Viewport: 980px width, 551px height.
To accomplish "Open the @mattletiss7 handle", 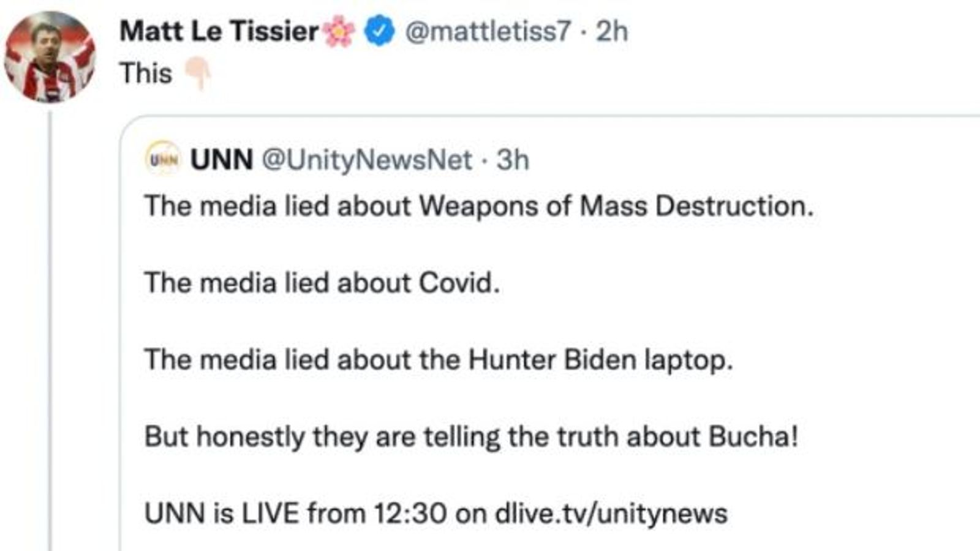I will pos(488,31).
